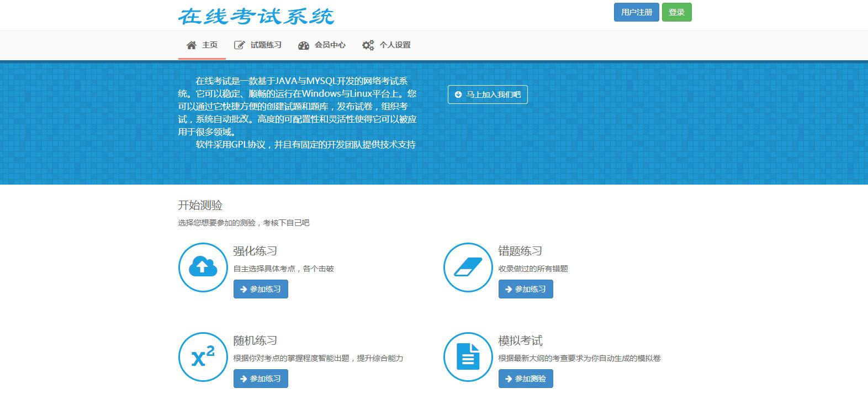Viewport: 868px width, 404px height.
Task: Click the down-arrow circle icon in 马上加入我们吧
Action: click(458, 95)
